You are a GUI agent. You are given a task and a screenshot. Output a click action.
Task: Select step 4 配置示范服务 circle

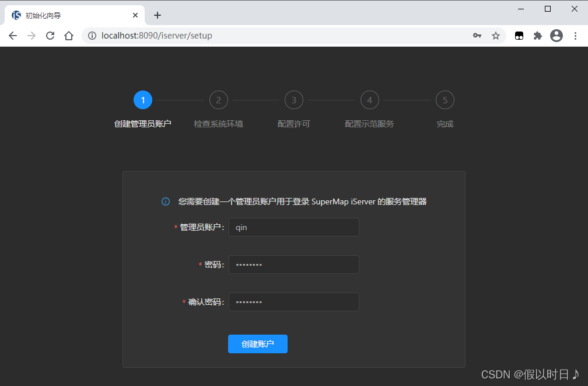coord(369,100)
